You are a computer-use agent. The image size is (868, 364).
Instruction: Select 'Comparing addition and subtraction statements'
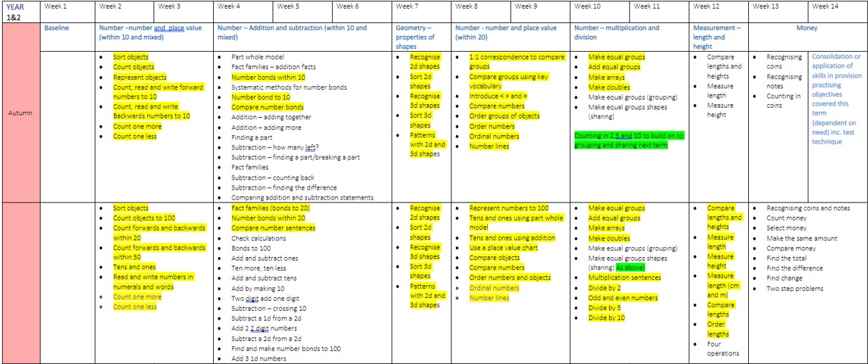click(302, 197)
